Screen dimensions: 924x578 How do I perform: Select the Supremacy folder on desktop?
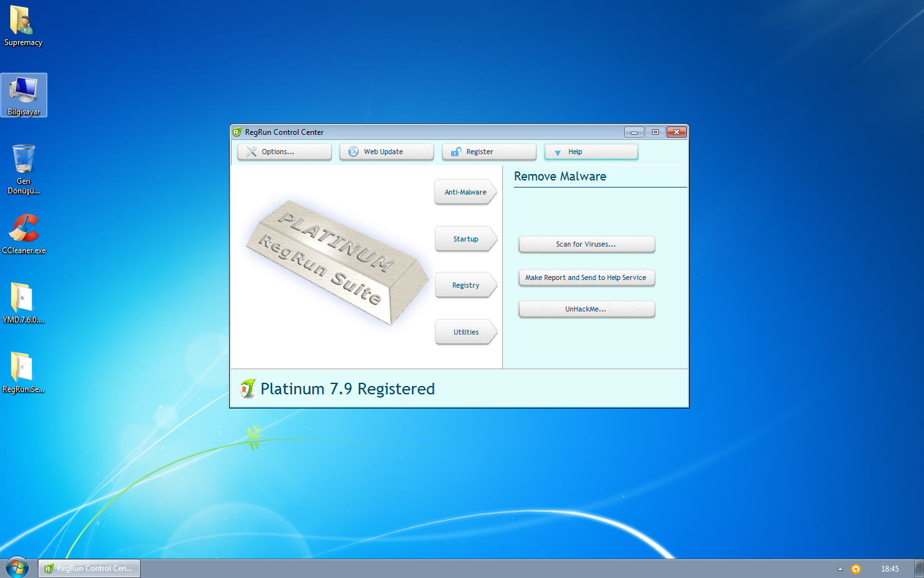pyautogui.click(x=23, y=26)
